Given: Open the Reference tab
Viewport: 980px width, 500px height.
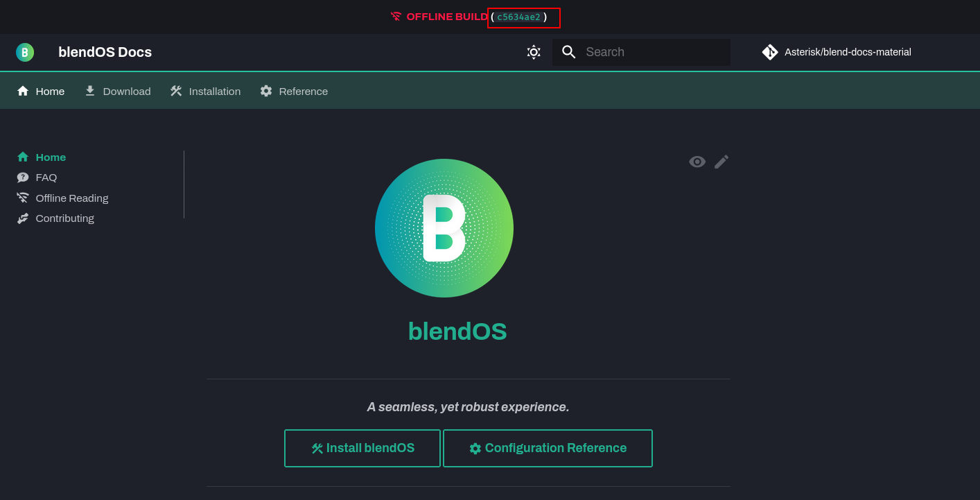Looking at the screenshot, I should 294,91.
